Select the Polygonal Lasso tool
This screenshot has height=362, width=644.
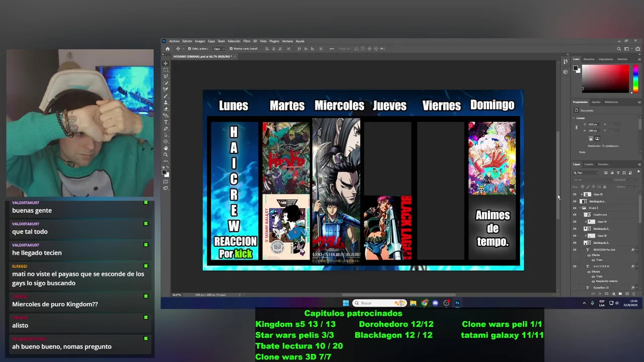pos(166,75)
